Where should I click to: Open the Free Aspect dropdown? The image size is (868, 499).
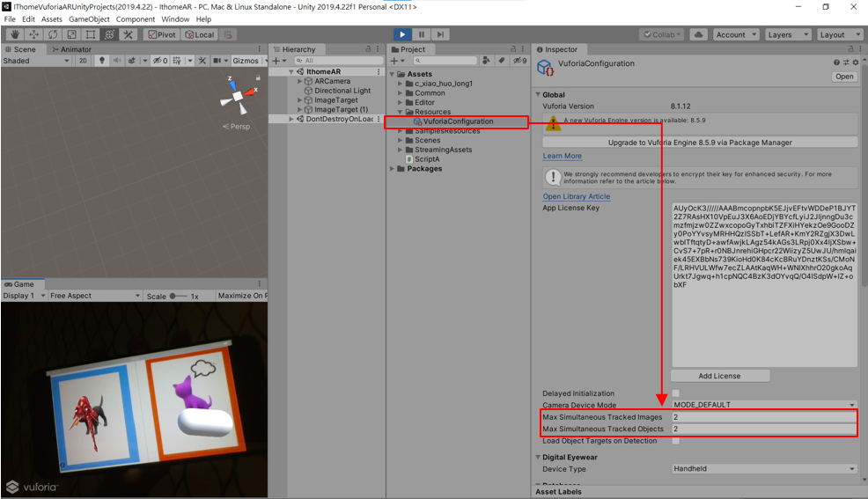[95, 296]
